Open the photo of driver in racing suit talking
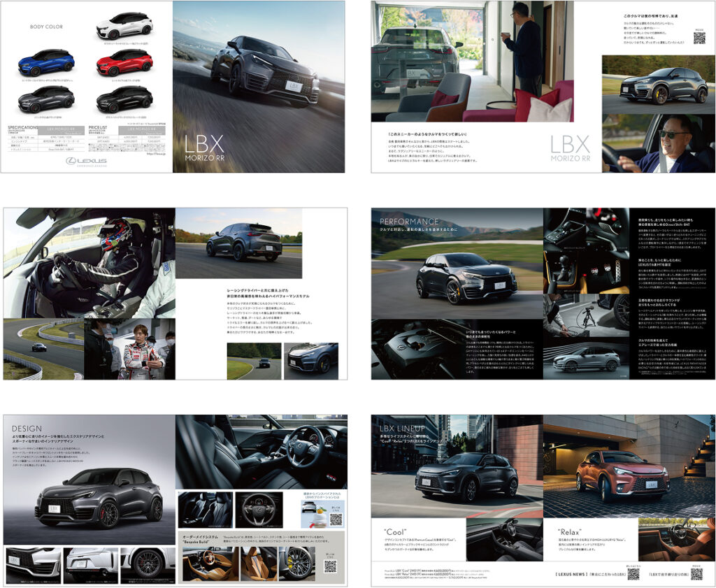 tap(129, 350)
